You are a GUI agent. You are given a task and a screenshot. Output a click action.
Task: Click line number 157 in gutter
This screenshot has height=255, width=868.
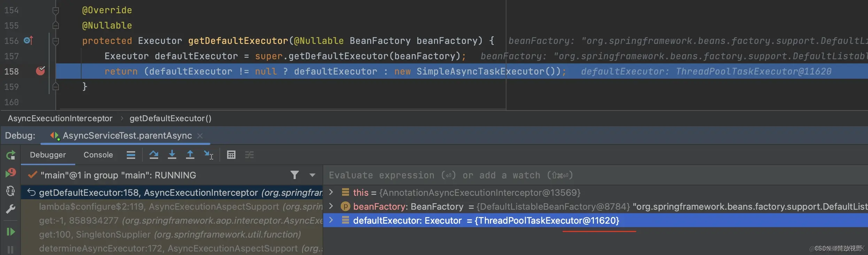[x=11, y=56]
